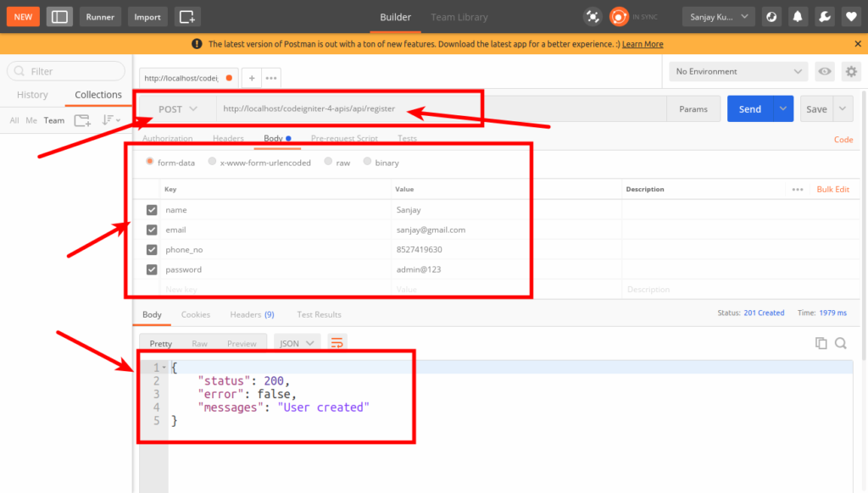Click the heart icon in header
Viewport: 868px width, 493px height.
coord(851,17)
